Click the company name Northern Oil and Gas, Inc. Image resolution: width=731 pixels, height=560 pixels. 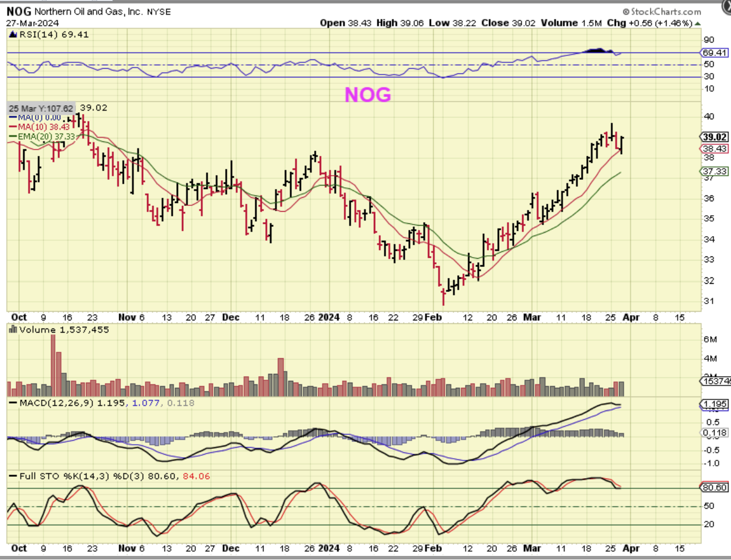click(88, 12)
